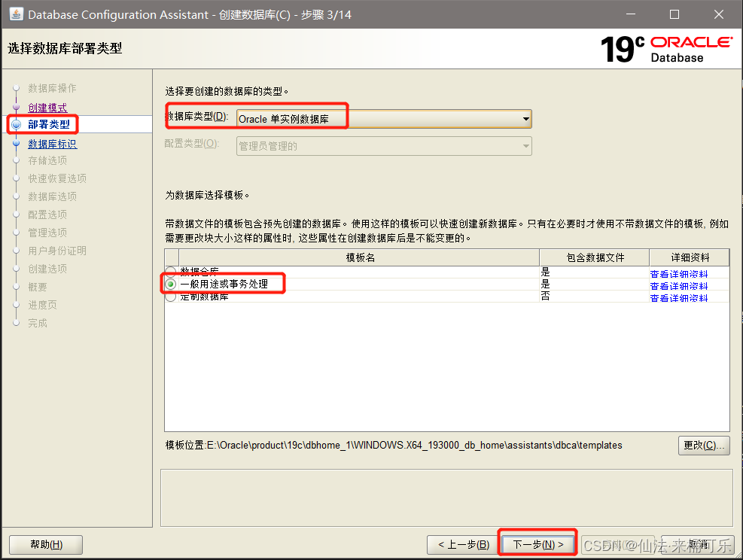The height and width of the screenshot is (560, 743).
Task: Click the 完成 step
Action: pos(38,323)
